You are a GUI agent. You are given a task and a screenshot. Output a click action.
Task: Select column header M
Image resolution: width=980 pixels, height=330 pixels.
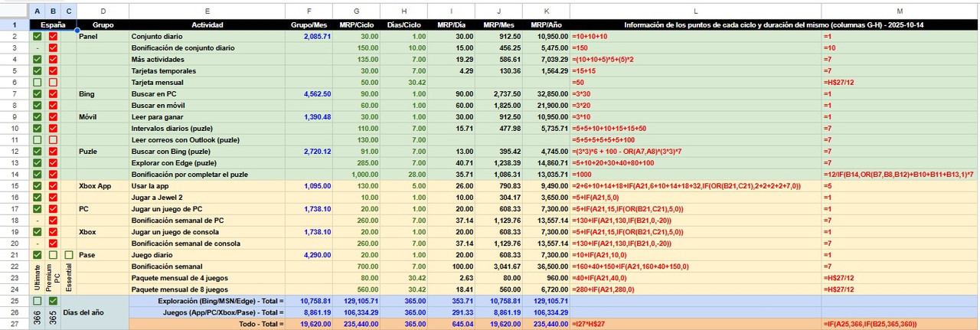900,11
